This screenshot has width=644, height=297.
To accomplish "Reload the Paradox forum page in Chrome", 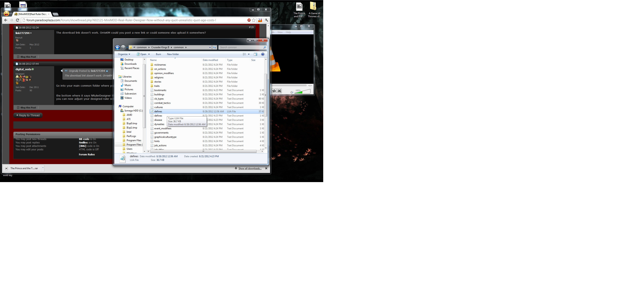I will [x=17, y=20].
